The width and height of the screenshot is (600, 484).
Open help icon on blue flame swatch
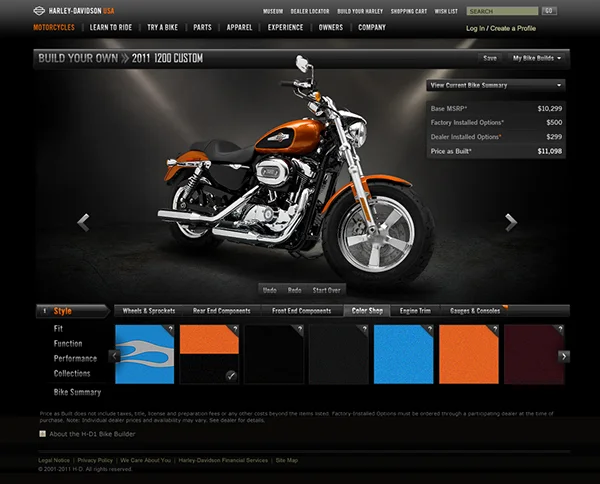click(170, 329)
